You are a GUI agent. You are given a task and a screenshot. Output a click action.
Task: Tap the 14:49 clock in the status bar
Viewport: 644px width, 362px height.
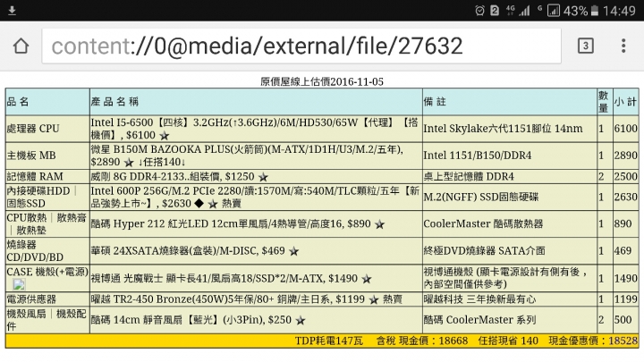(619, 11)
